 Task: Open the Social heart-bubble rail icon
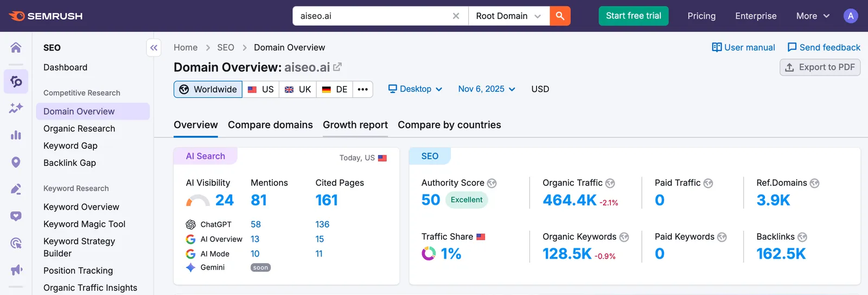click(16, 216)
